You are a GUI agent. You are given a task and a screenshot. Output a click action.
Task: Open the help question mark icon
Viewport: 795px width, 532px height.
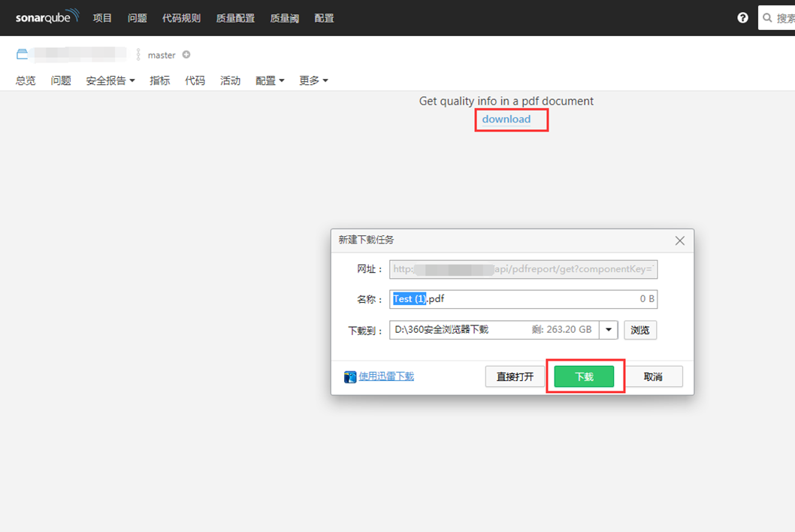pyautogui.click(x=743, y=18)
